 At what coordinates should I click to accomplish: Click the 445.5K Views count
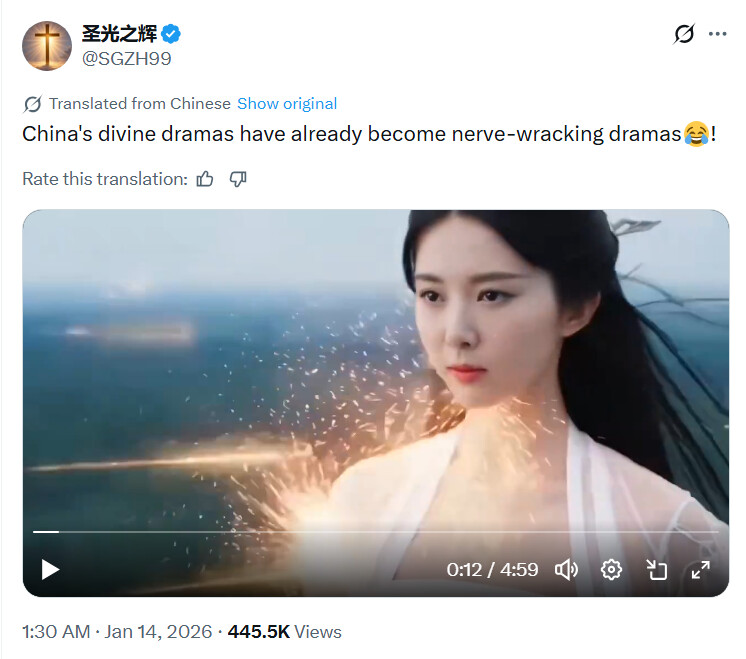285,632
